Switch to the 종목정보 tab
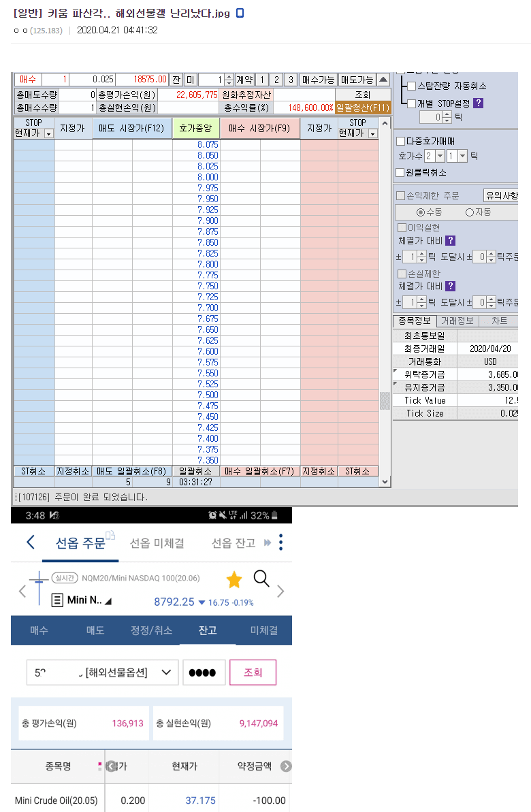This screenshot has height=812, width=531. click(415, 321)
